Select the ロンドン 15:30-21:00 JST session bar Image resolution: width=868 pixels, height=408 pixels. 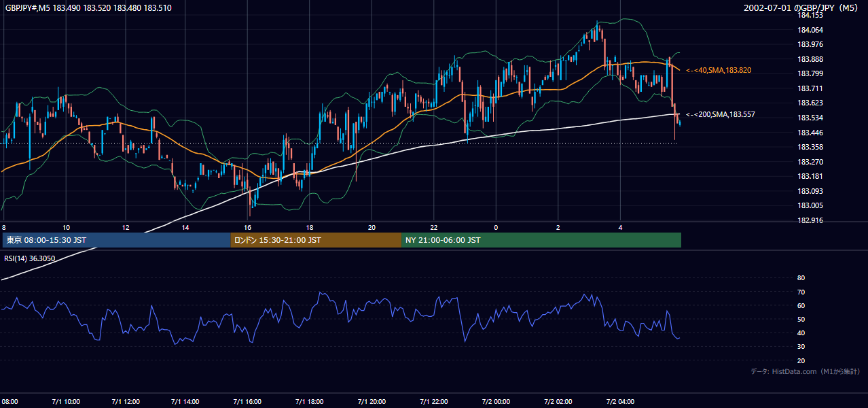click(x=316, y=240)
